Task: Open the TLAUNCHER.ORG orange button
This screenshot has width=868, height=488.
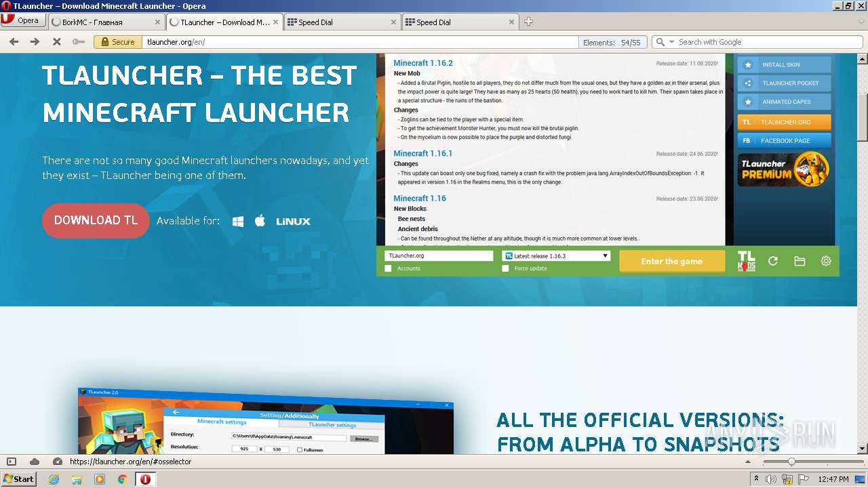Action: coord(784,122)
